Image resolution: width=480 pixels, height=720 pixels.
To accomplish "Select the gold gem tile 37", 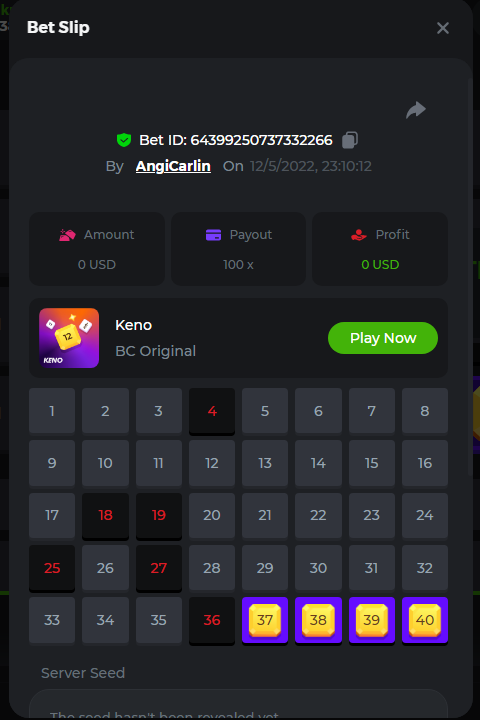I will click(265, 620).
